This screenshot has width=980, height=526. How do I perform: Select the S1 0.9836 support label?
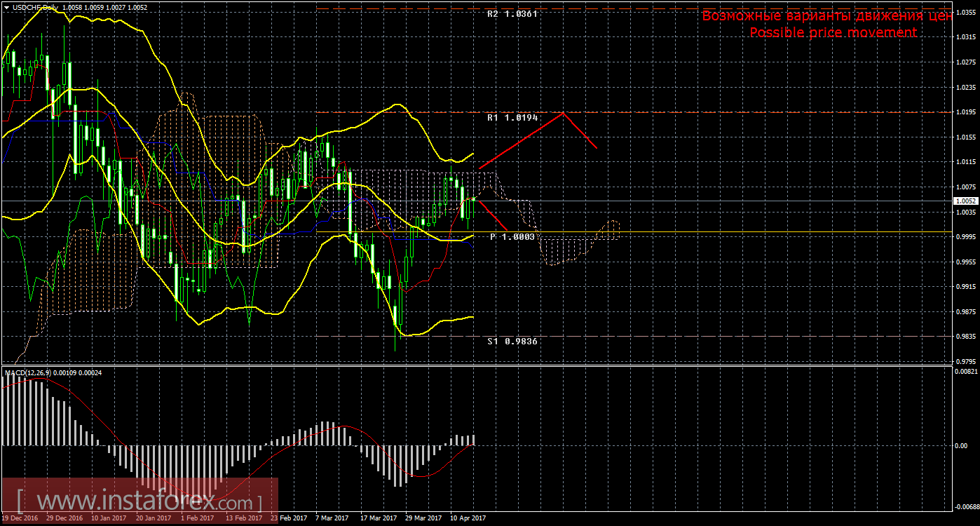512,341
